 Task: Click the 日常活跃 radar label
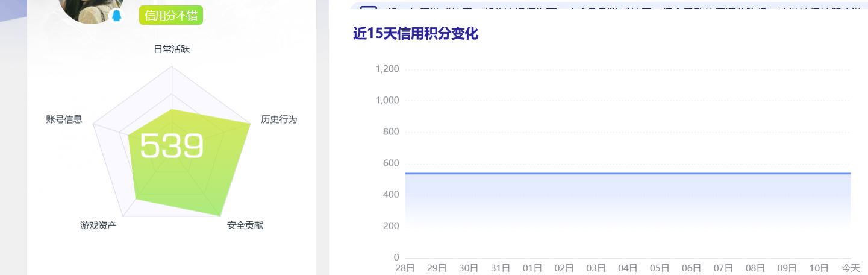pos(172,49)
